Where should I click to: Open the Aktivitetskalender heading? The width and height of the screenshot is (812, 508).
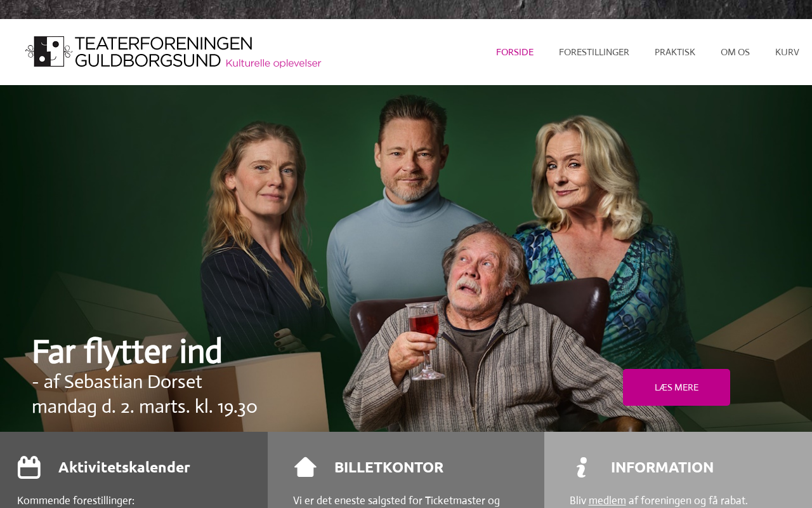click(124, 467)
